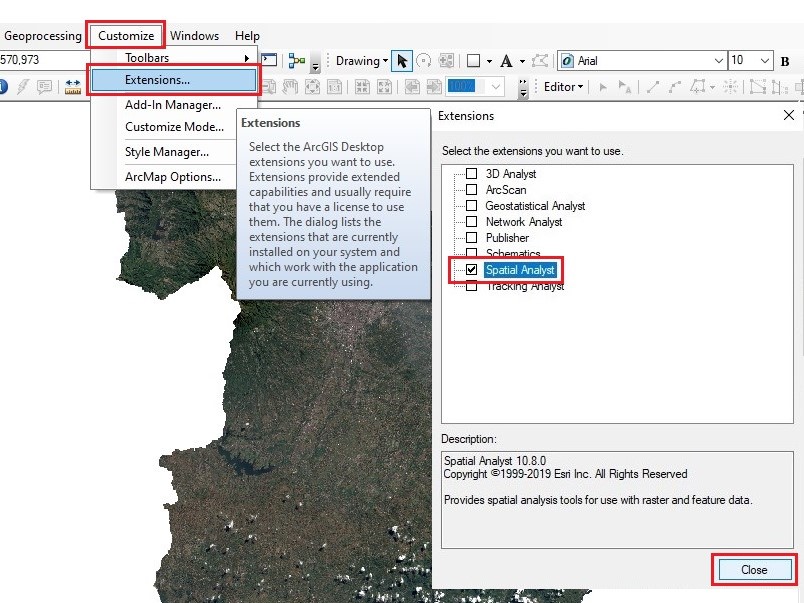Viewport: 804px width, 603px height.
Task: Select the Edit Annotation tool
Action: 625,87
